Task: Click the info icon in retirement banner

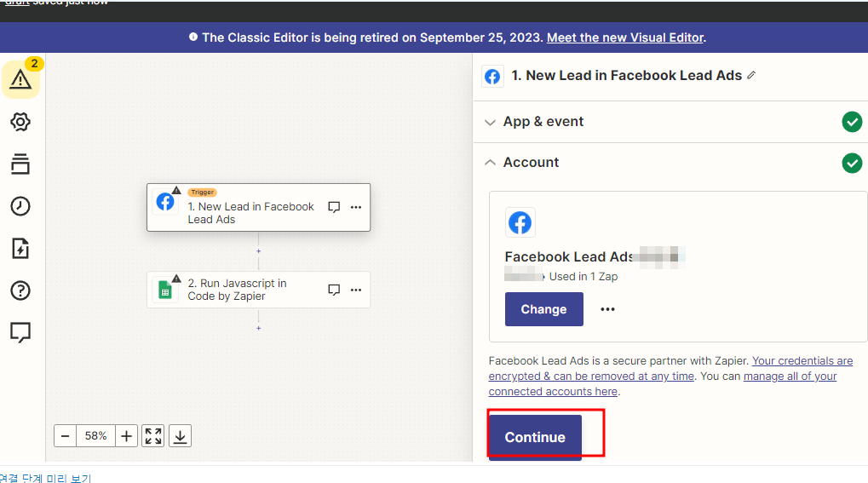Action: (193, 37)
